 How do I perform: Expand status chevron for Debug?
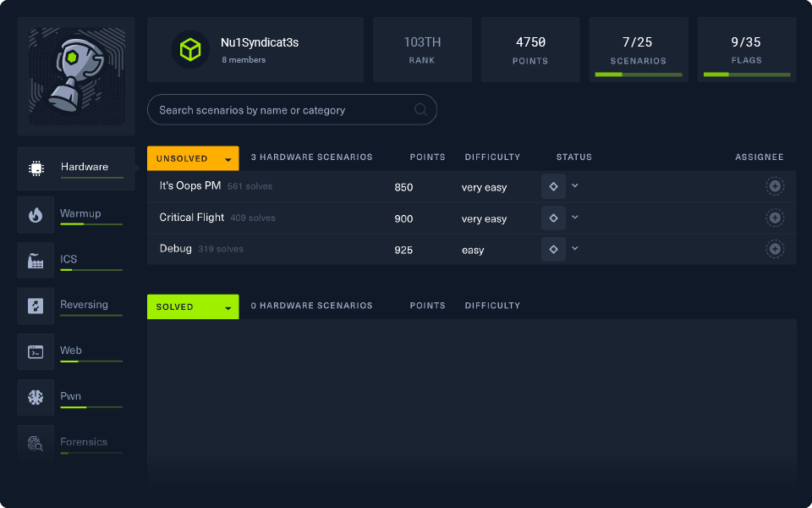click(575, 248)
